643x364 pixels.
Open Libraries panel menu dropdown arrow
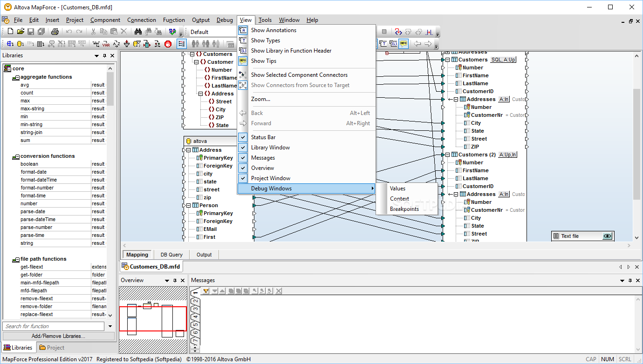tap(97, 55)
